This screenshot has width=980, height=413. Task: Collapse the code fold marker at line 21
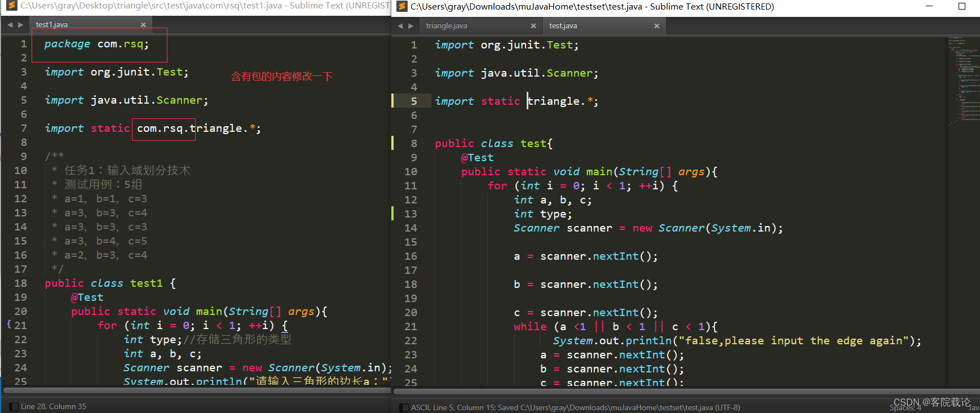tap(9, 324)
